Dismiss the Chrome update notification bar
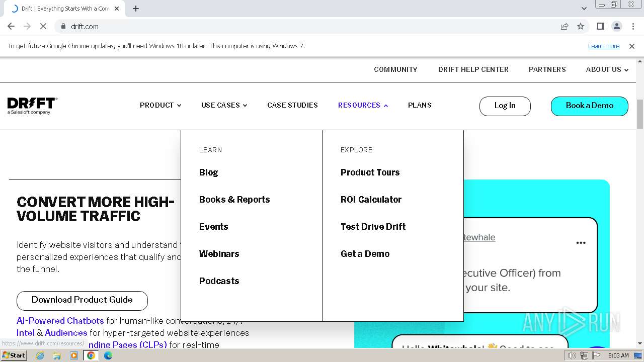The width and height of the screenshot is (644, 362). (x=631, y=46)
